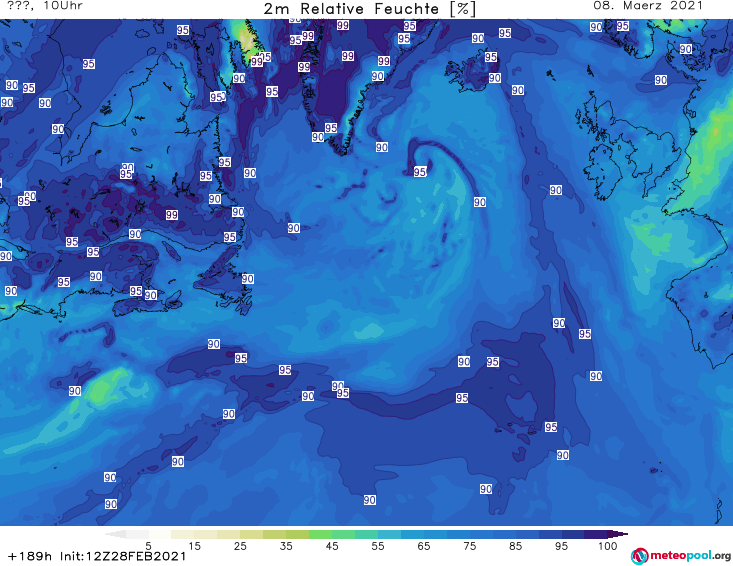The width and height of the screenshot is (733, 566).
Task: Open the meteopool.org link text
Action: coord(690,555)
